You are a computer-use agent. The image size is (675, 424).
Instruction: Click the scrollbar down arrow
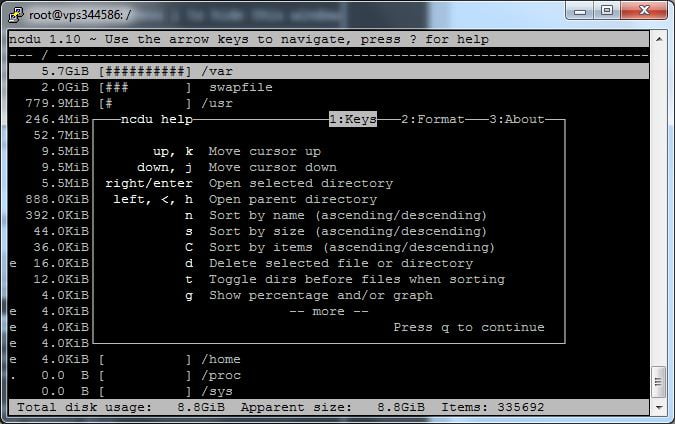pyautogui.click(x=659, y=407)
